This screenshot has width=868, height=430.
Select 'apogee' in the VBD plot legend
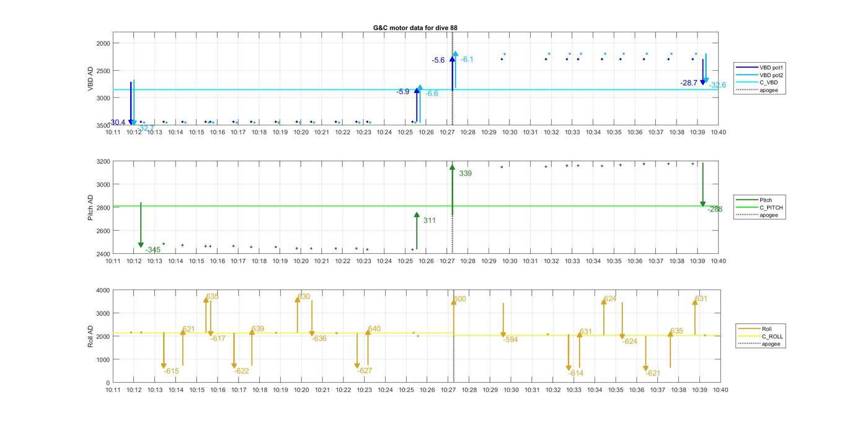pyautogui.click(x=757, y=90)
